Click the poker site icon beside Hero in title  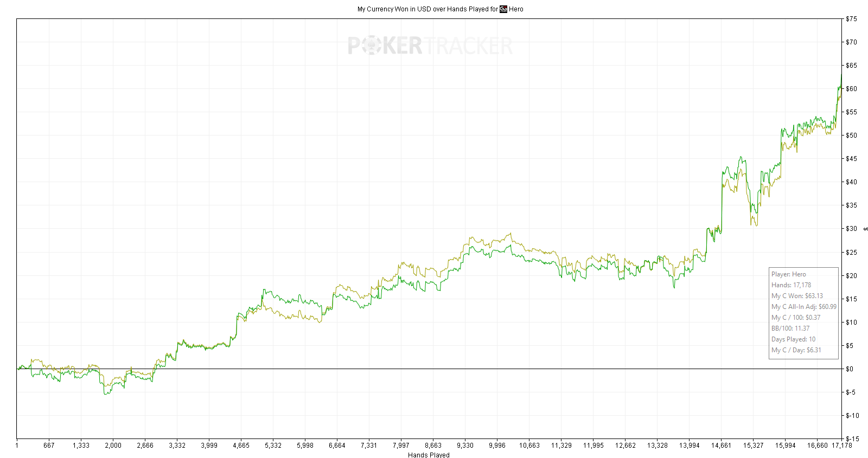point(503,9)
